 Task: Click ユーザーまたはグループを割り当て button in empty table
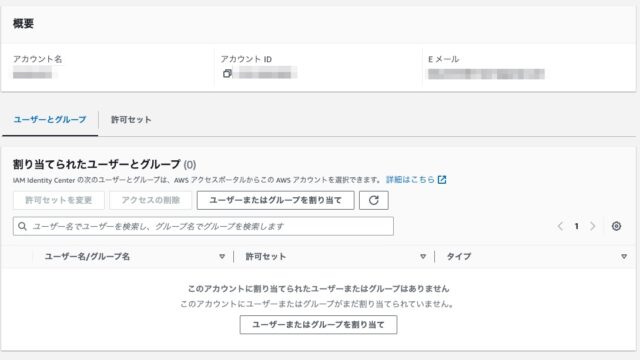pyautogui.click(x=318, y=324)
